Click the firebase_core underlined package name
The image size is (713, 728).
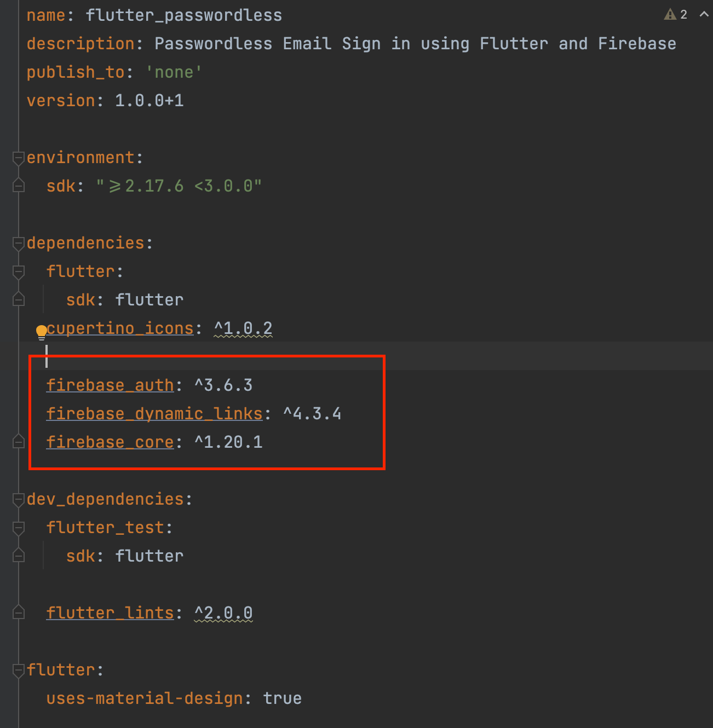[110, 442]
